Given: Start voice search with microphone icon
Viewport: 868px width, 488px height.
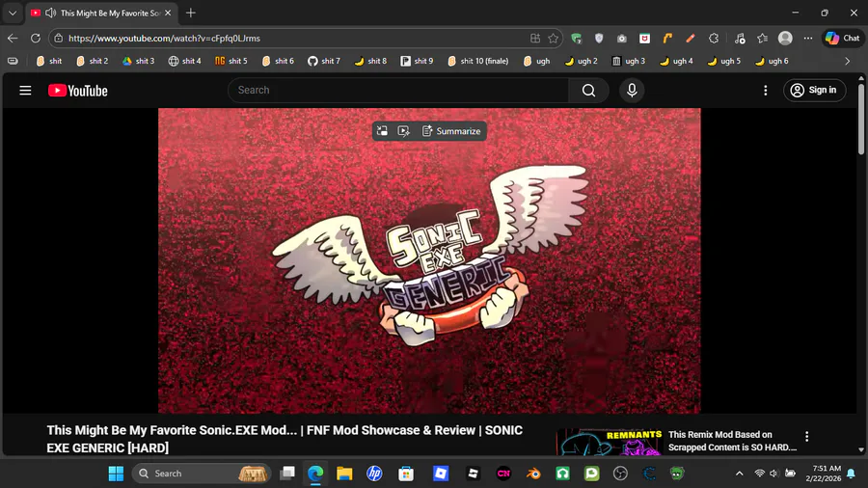Looking at the screenshot, I should tap(632, 91).
